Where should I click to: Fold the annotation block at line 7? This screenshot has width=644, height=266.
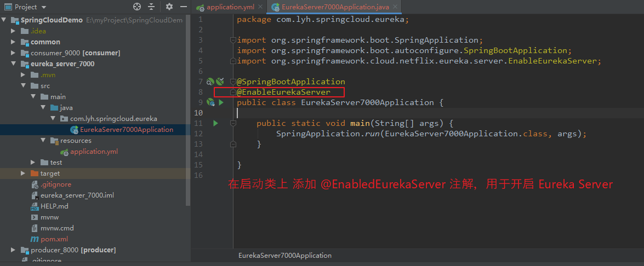(x=233, y=82)
